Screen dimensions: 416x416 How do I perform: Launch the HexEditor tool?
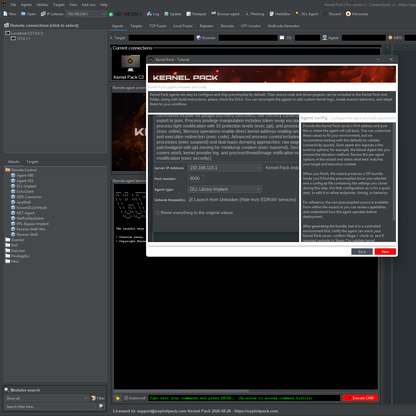pos(280,14)
